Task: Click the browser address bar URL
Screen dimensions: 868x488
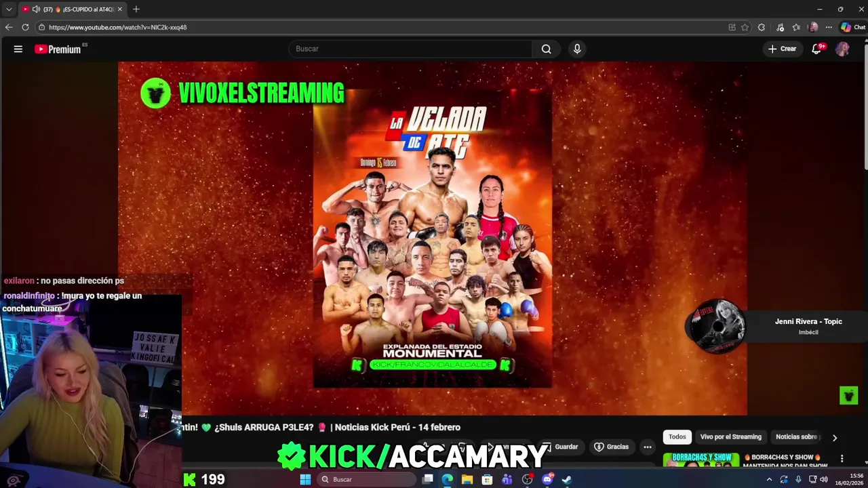Action: 117,27
